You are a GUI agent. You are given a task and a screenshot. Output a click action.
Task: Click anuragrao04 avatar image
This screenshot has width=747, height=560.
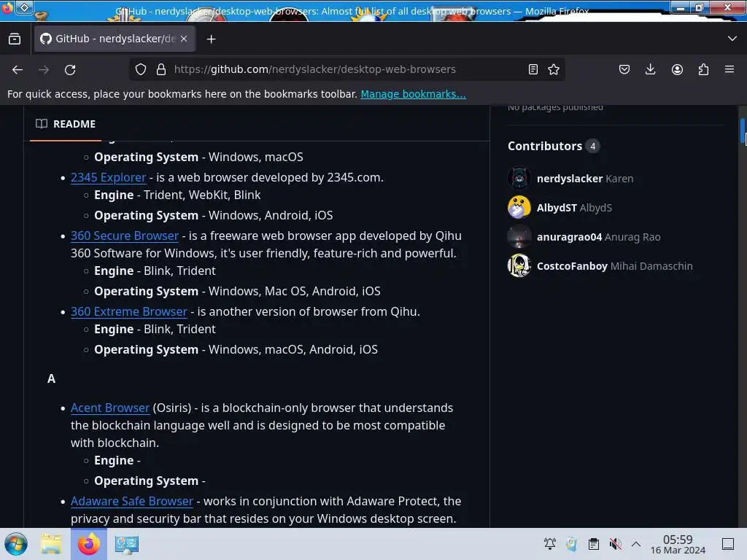[x=519, y=237]
